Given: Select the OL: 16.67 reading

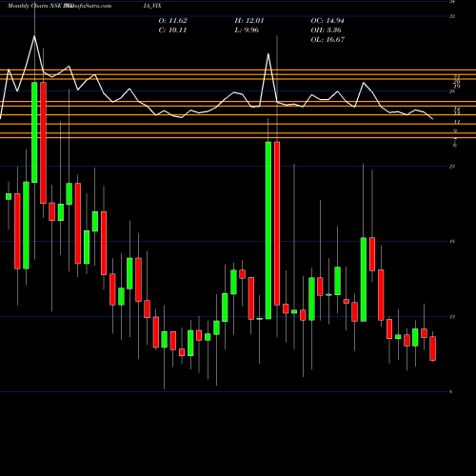Looking at the screenshot, I should [327, 40].
